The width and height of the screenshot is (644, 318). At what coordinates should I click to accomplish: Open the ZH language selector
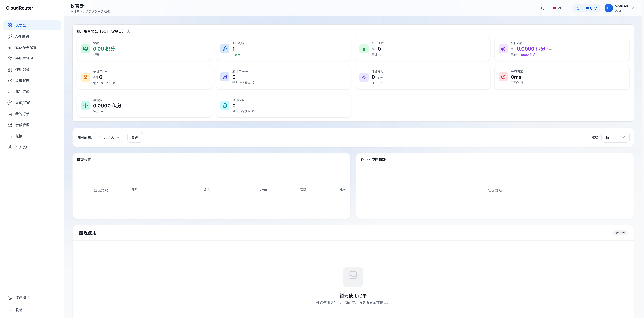559,8
